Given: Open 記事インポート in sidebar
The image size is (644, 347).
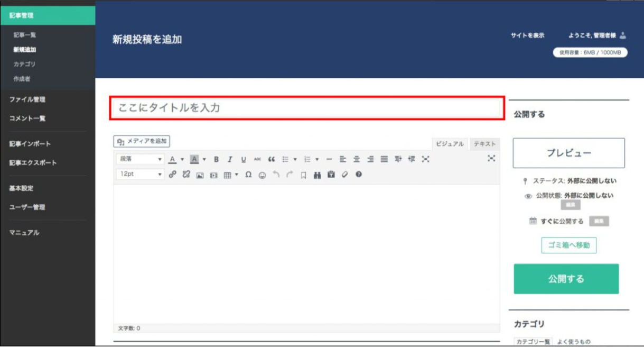Looking at the screenshot, I should coord(30,144).
